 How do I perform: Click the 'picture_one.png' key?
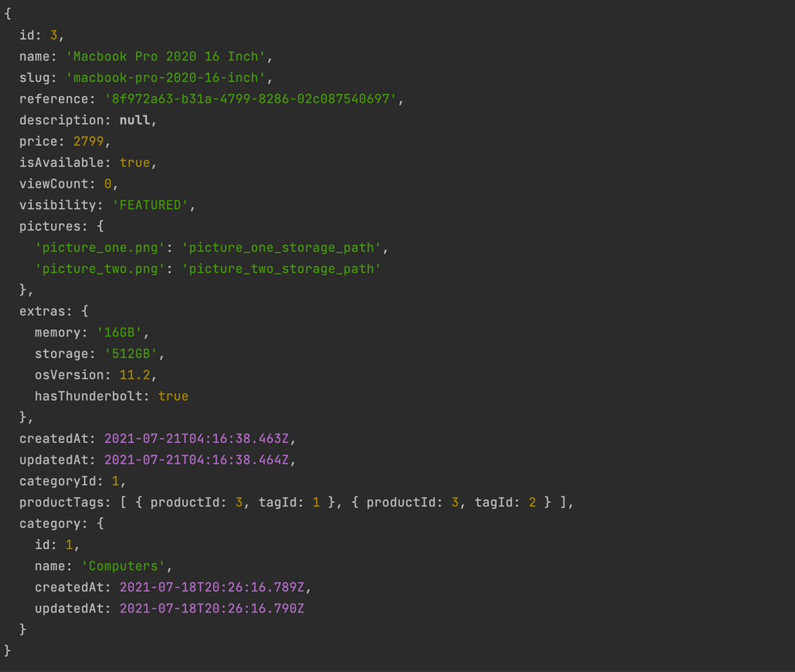[x=100, y=247]
